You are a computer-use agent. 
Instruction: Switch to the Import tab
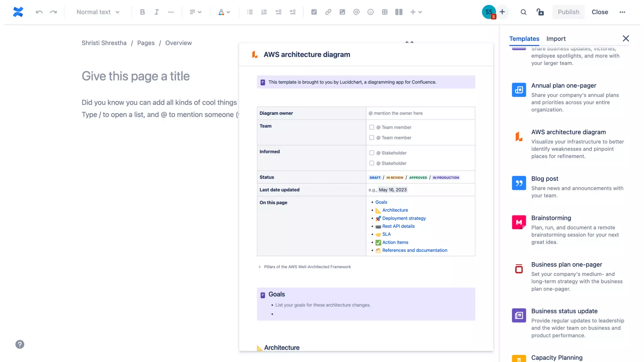(556, 39)
